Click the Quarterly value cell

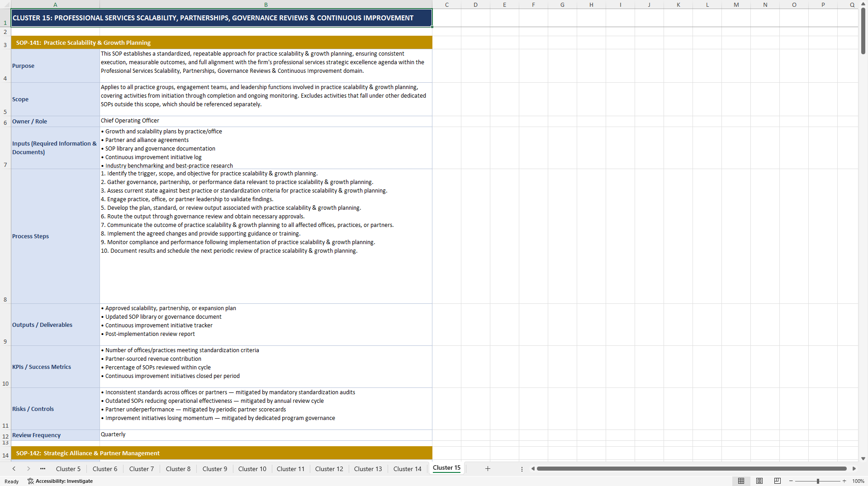point(266,435)
